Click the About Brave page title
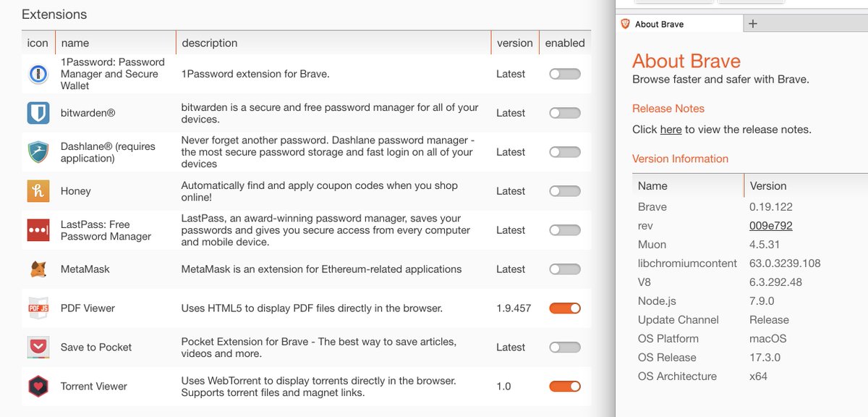The image size is (868, 417). (x=686, y=61)
